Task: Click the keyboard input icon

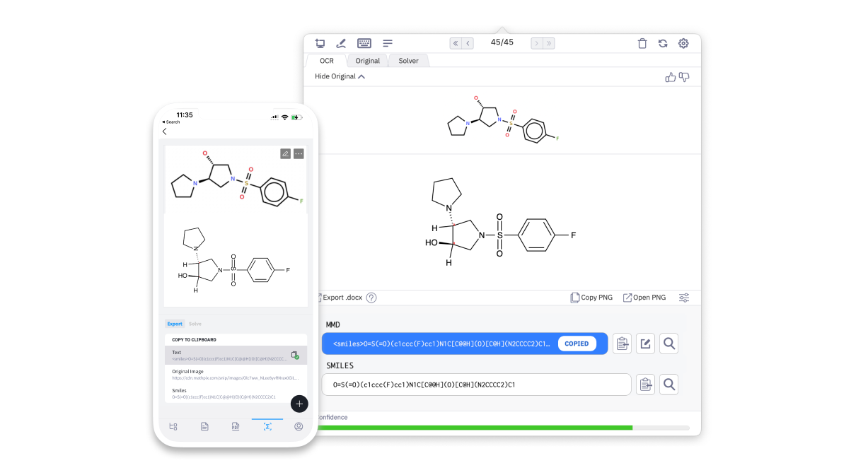Action: pos(364,43)
